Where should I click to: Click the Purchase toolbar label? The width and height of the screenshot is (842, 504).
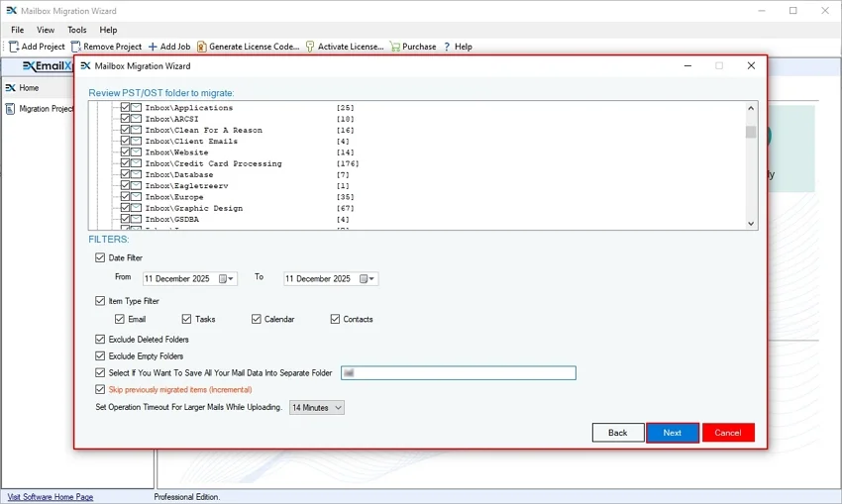pos(419,47)
